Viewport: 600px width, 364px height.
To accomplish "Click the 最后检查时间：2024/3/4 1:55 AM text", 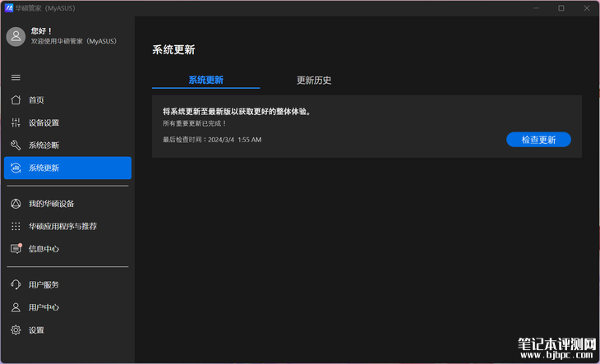I will [x=212, y=140].
